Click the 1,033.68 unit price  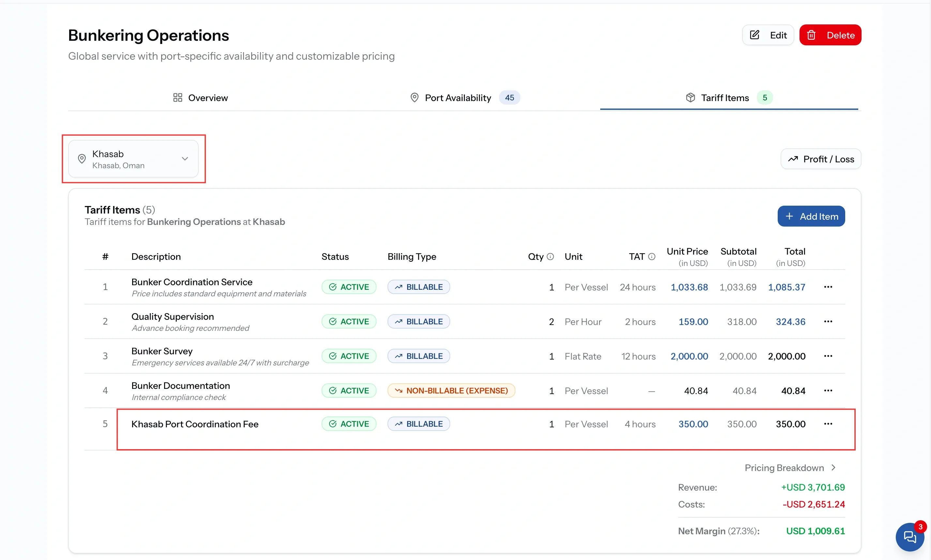(689, 287)
